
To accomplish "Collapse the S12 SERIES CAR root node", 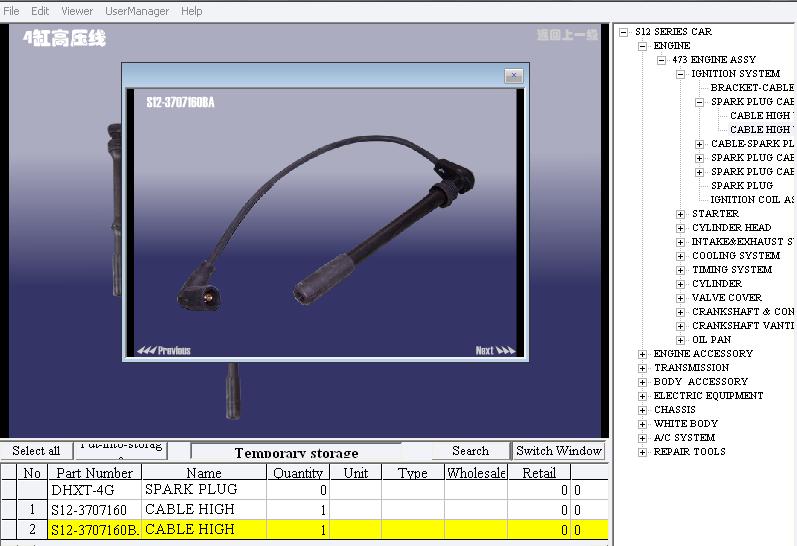I will tap(624, 32).
